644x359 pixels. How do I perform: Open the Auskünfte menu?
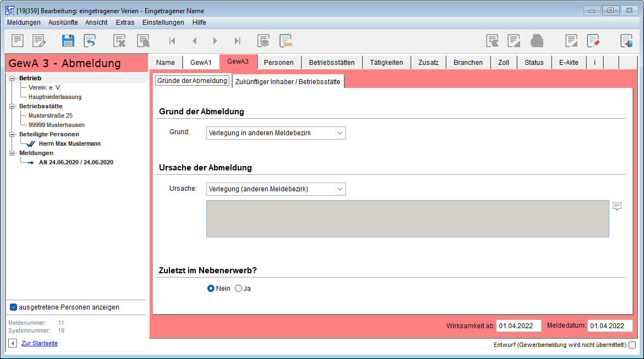click(x=63, y=23)
